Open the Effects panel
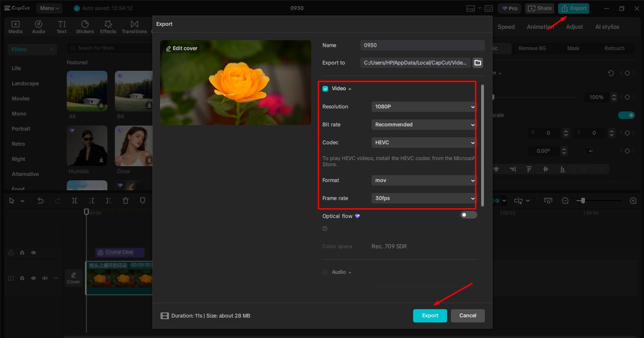 [108, 26]
